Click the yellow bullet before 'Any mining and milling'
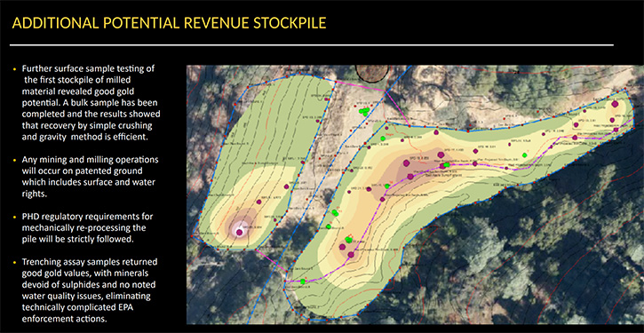The width and height of the screenshot is (644, 333). 15,160
